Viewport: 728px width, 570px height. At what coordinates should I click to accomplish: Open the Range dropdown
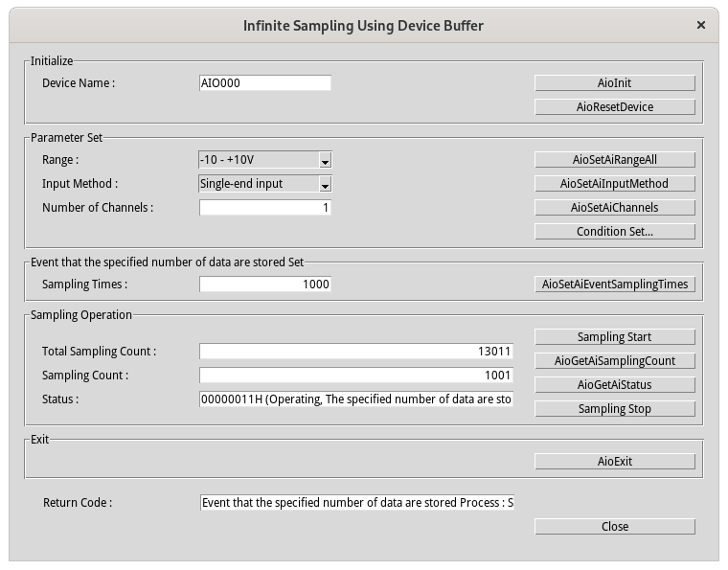click(x=325, y=160)
